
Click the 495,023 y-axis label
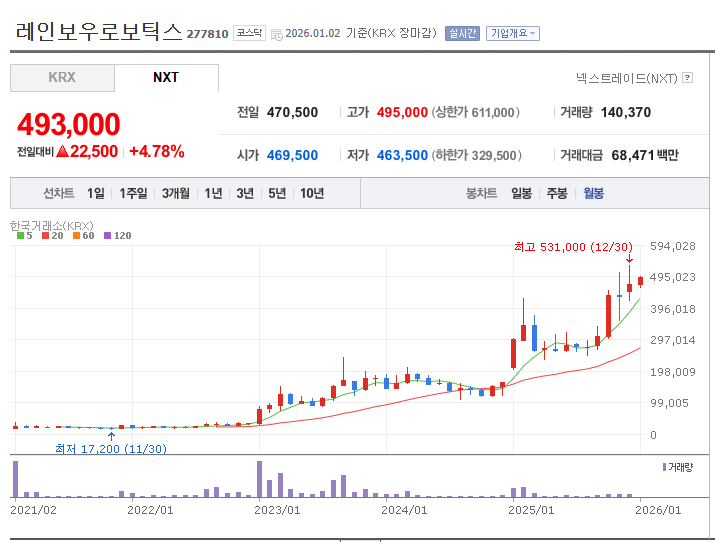tap(673, 277)
